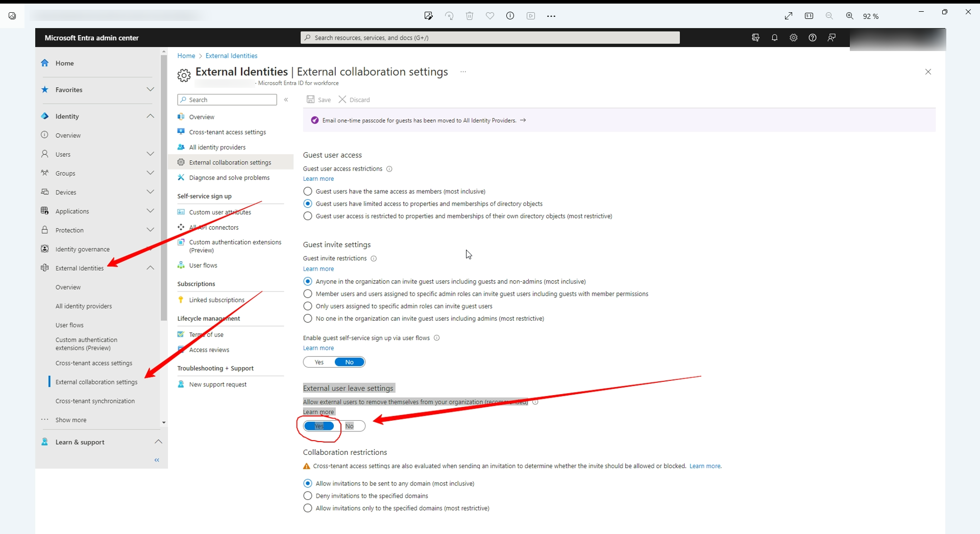Close the External collaboration settings blade
This screenshot has width=980, height=534.
point(928,72)
